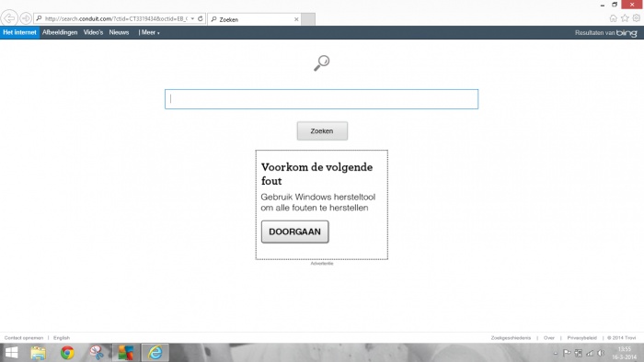The image size is (644, 362).
Task: Open the Privacybeleid footer link
Action: (581, 338)
